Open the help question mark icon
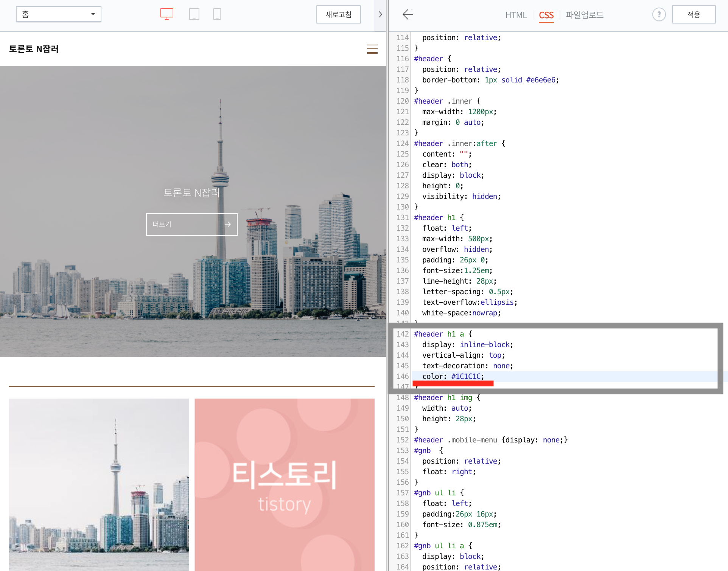 point(658,15)
